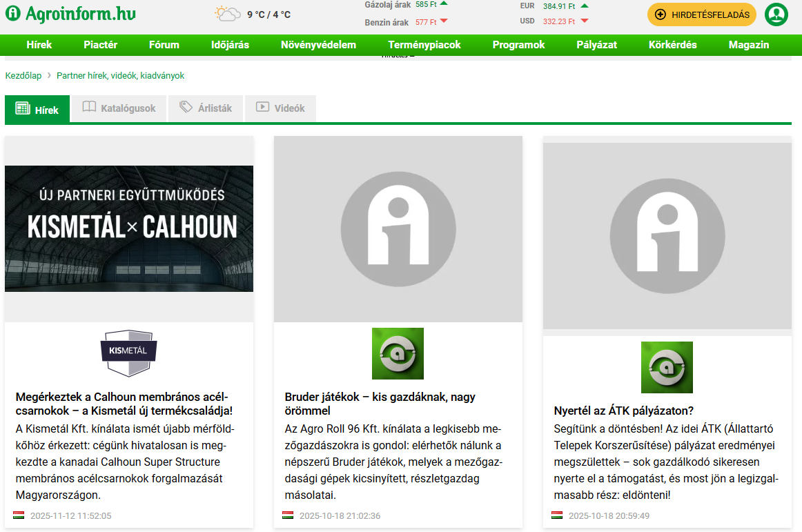The width and height of the screenshot is (802, 532).
Task: Click Agro Roll logo under ÁTK article
Action: tap(667, 367)
